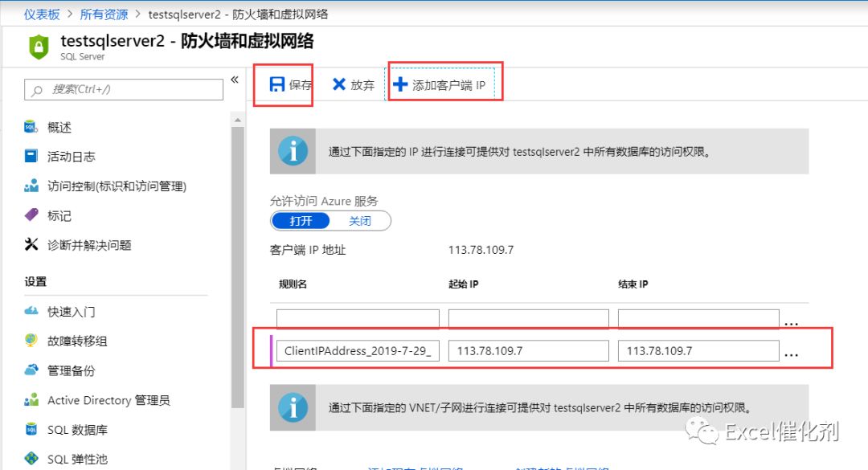Click the SQL 数据库 database icon
This screenshot has width=868, height=470.
pyautogui.click(x=31, y=429)
